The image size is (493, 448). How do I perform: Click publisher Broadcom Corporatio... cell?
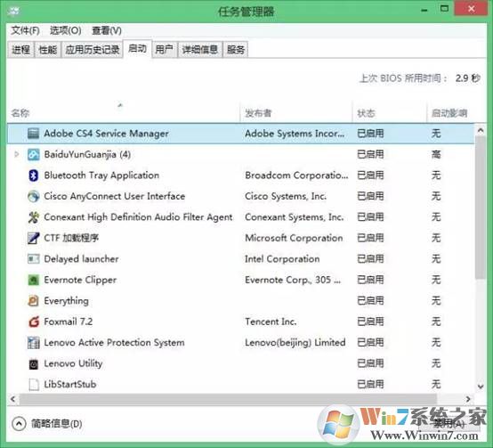coord(296,175)
